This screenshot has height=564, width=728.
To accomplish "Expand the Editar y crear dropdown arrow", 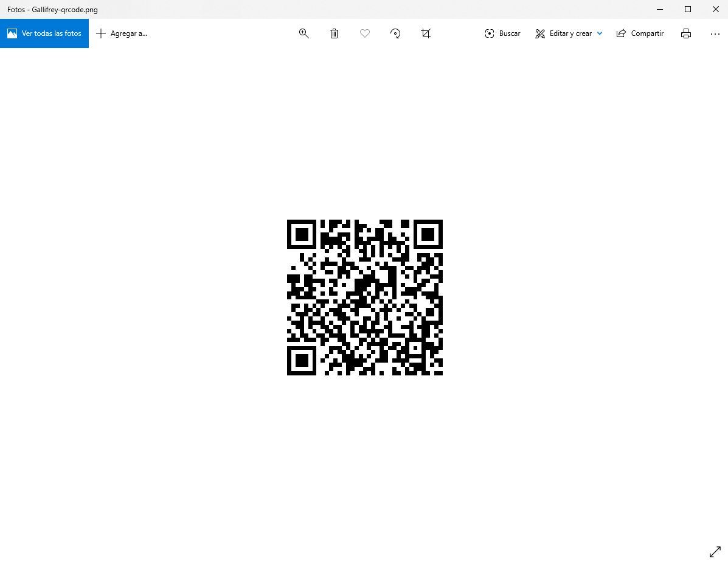I will click(600, 33).
